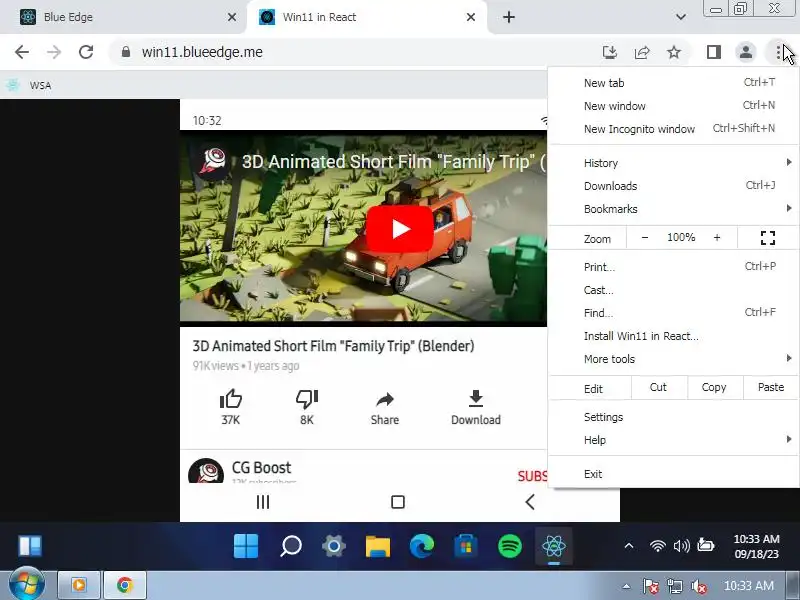
Task: Open Spotify on the Win11 taskbar
Action: point(510,546)
